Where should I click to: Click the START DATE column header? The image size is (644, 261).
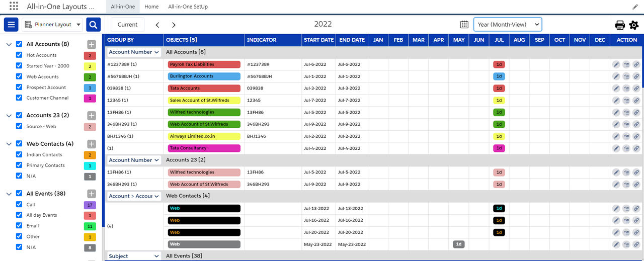(319, 40)
